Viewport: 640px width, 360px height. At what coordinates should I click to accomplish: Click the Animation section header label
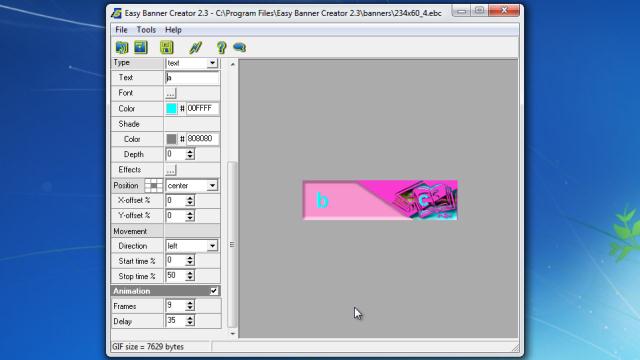click(131, 291)
